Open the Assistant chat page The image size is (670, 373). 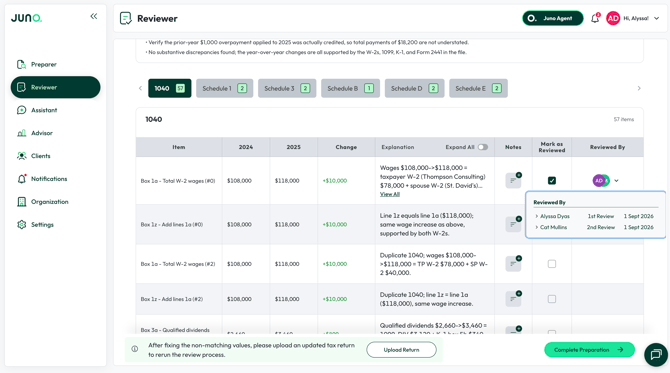coord(44,110)
